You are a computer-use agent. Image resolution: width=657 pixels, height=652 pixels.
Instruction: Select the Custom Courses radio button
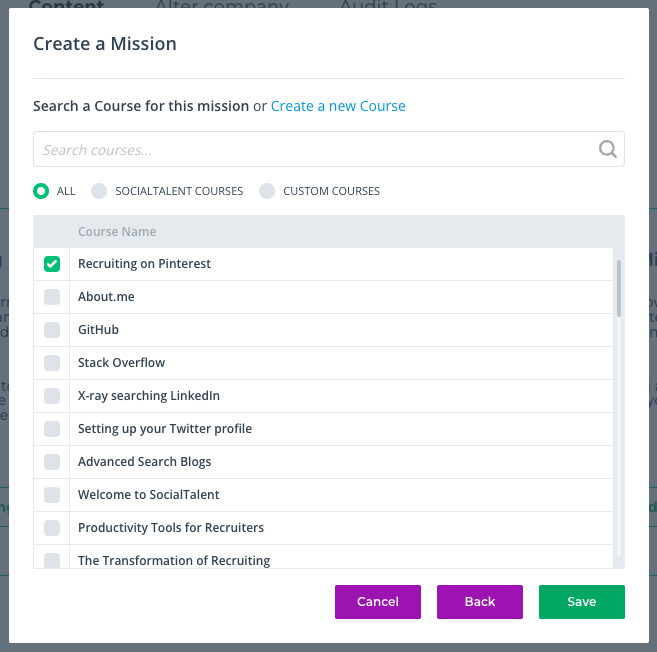267,191
